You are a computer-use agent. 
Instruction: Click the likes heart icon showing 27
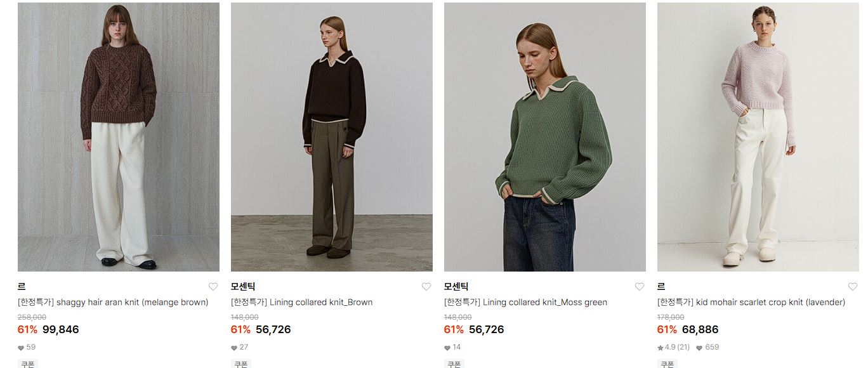(234, 348)
